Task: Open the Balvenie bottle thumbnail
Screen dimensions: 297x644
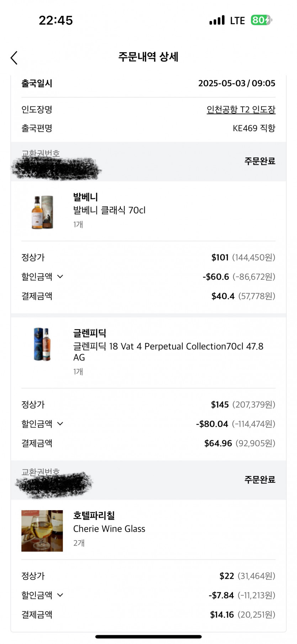Action: 42,212
